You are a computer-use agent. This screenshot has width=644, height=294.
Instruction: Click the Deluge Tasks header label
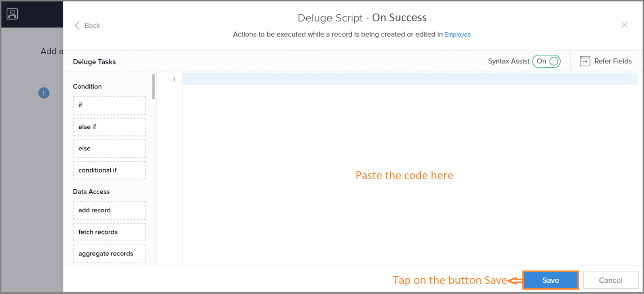pos(94,62)
